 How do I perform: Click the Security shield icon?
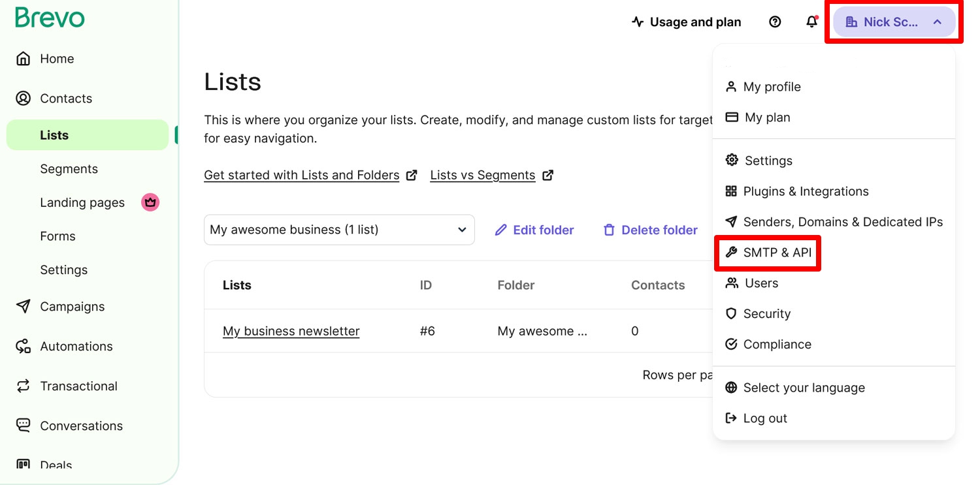pyautogui.click(x=731, y=314)
